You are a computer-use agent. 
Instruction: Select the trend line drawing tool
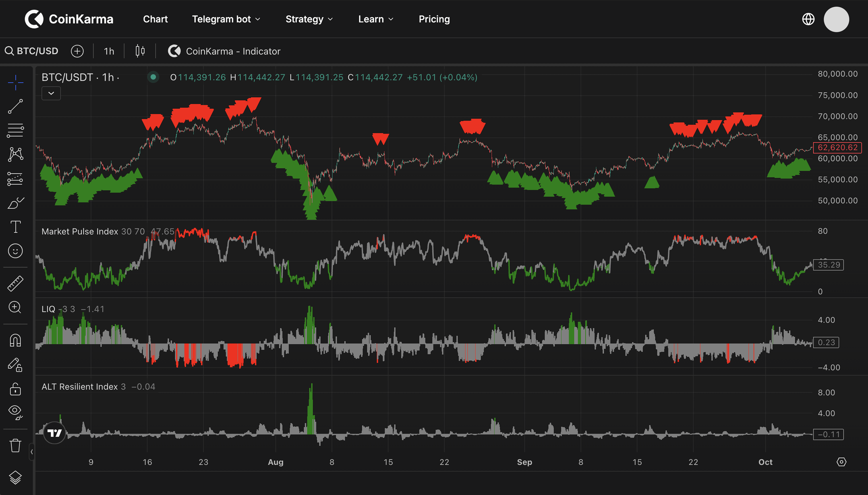15,106
